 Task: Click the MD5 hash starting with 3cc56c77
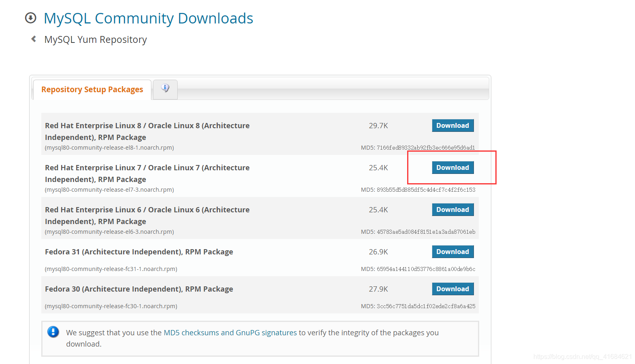[x=426, y=306]
